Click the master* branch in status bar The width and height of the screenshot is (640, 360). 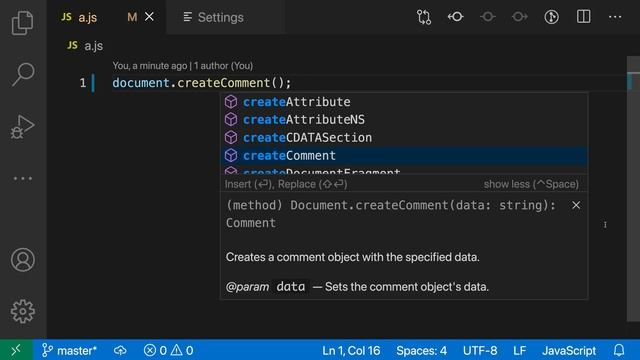pos(69,350)
